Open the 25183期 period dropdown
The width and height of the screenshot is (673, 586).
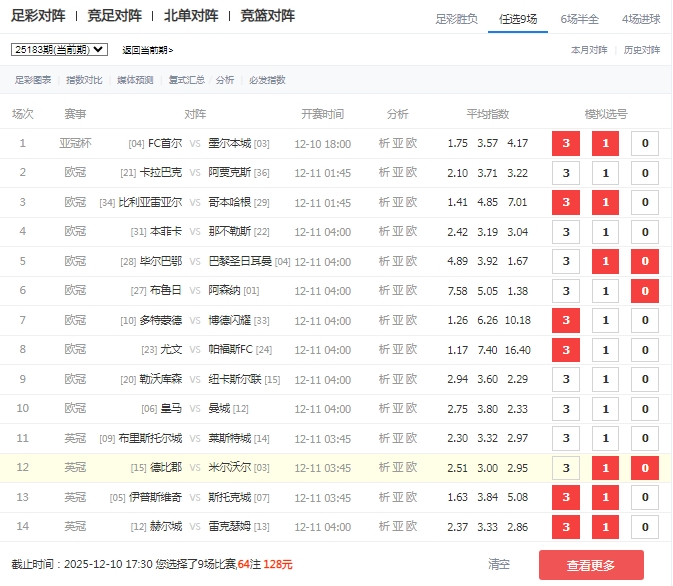(x=59, y=49)
